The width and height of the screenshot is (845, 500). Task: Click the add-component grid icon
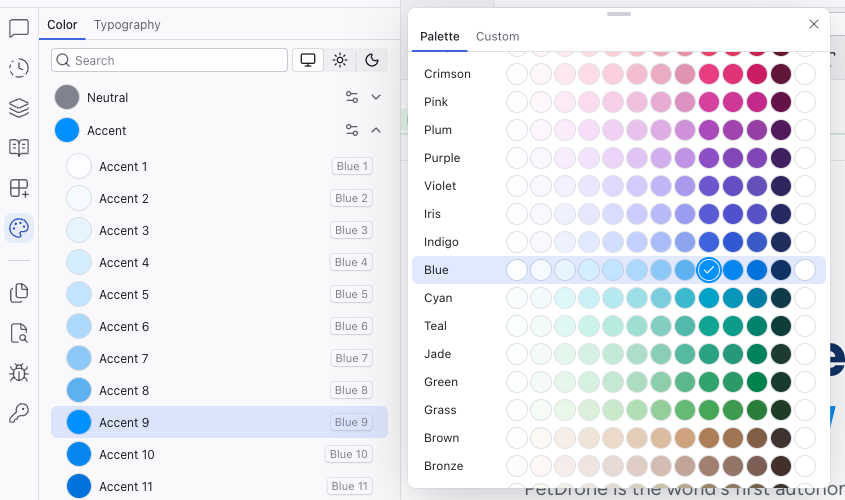19,188
